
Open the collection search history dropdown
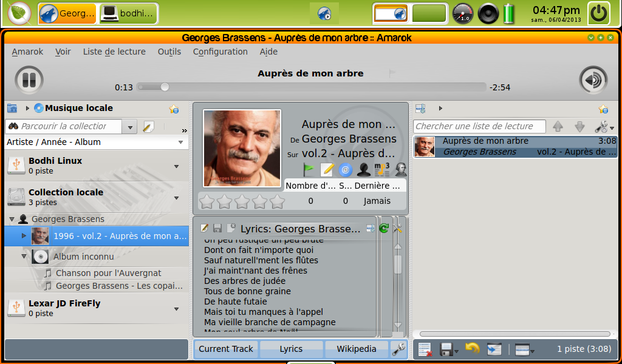[x=130, y=127]
